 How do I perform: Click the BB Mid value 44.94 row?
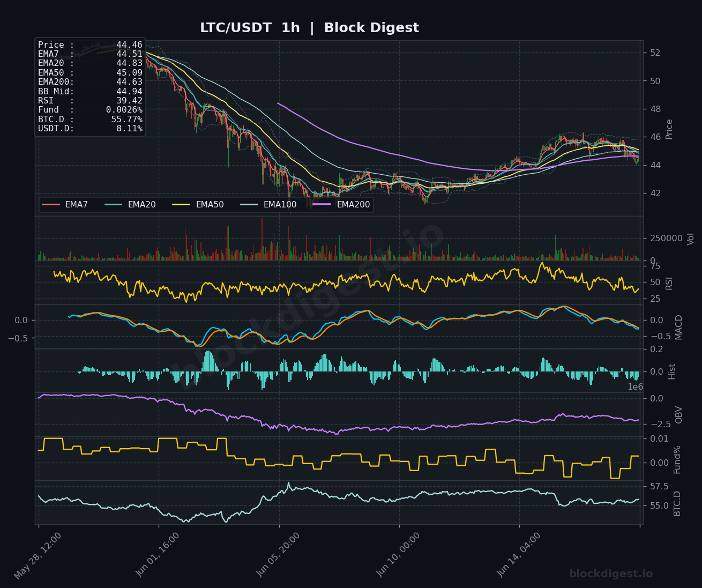click(90, 92)
